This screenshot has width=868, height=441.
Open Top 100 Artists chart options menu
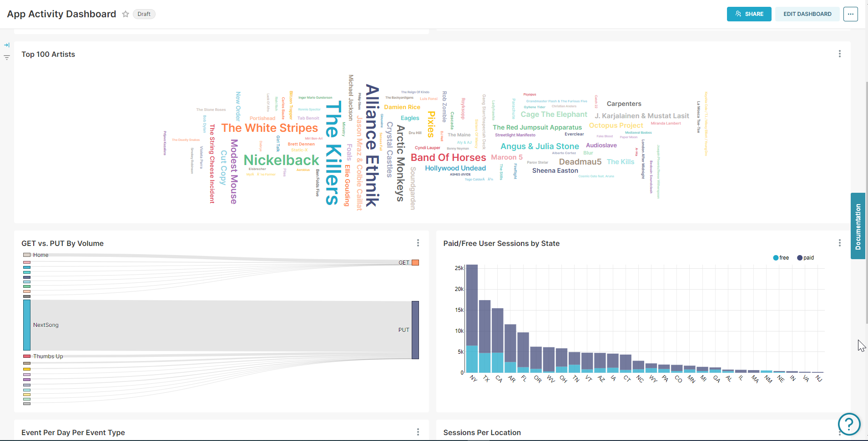pyautogui.click(x=839, y=54)
